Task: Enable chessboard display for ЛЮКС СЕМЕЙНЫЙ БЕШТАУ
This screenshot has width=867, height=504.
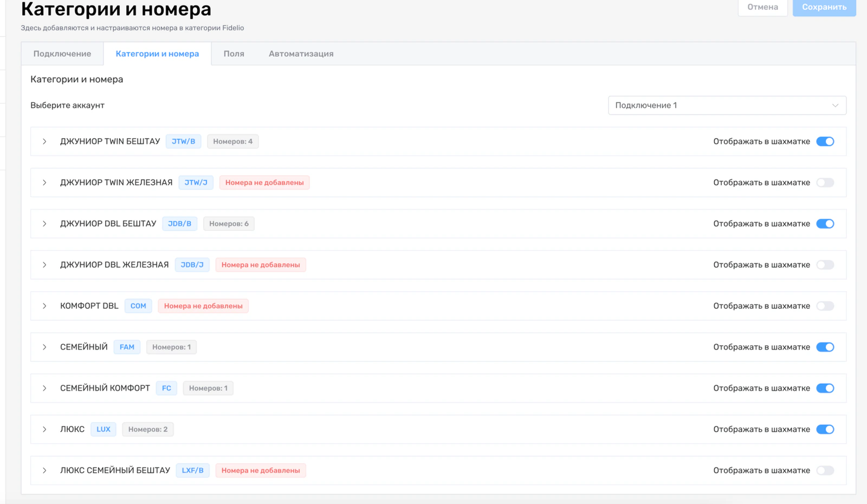Action: pyautogui.click(x=825, y=470)
